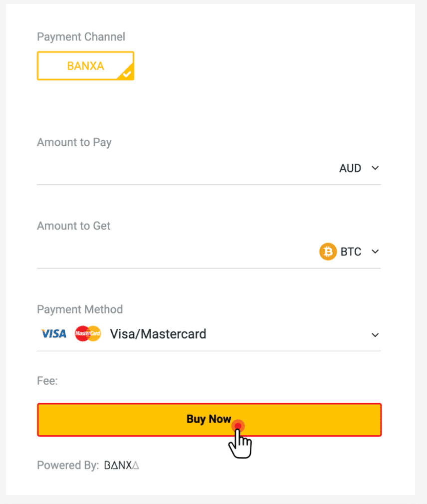Click the Visa logo icon

pyautogui.click(x=54, y=334)
